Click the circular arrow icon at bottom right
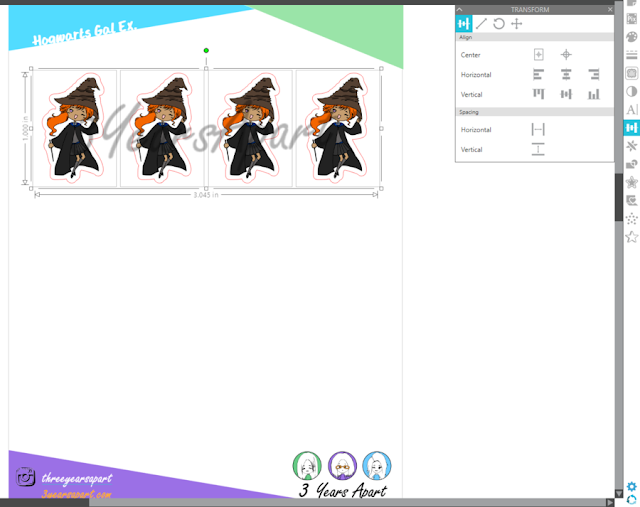 point(632,500)
